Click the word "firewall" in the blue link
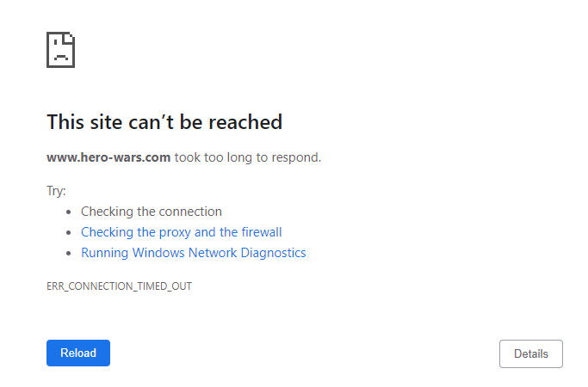The image size is (588, 387). (262, 232)
